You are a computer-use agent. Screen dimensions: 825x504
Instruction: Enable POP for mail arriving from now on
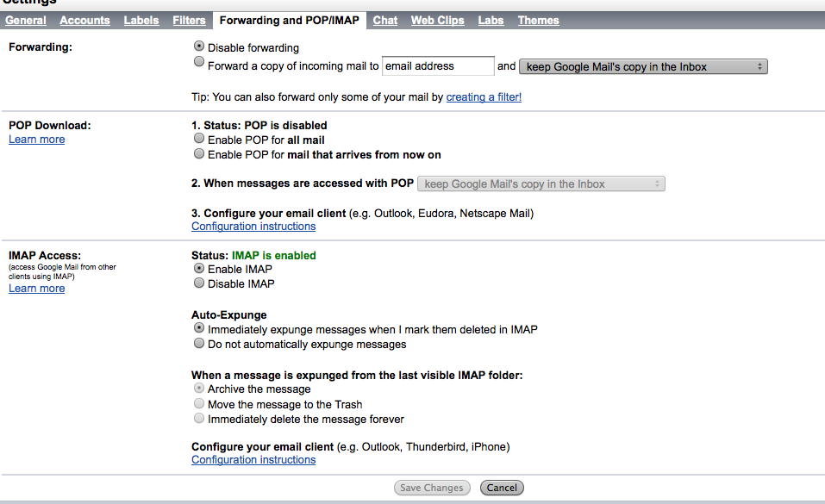pos(199,153)
